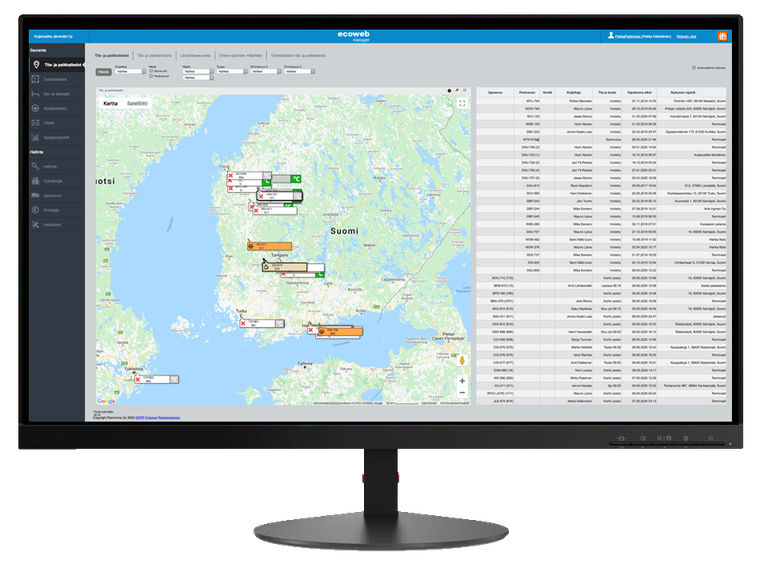The height and width of the screenshot is (576, 768).
Task: Switch to Tila- ja paikkatiedot tab
Action: [112, 56]
